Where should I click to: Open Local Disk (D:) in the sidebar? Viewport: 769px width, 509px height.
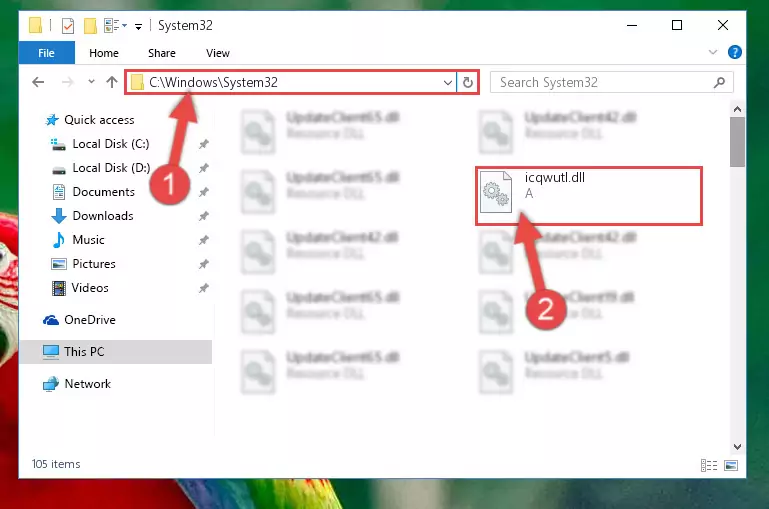(111, 168)
